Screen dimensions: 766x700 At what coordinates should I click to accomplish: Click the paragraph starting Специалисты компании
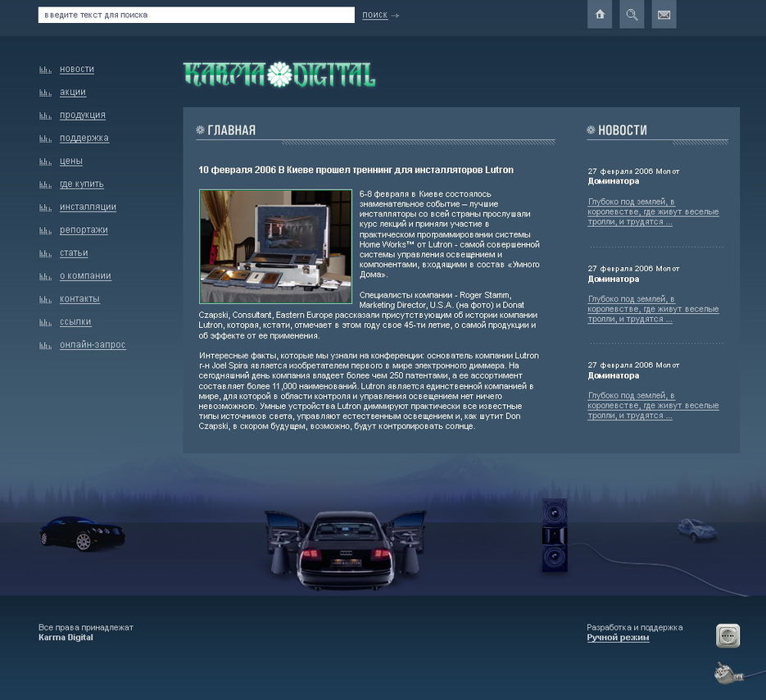coord(369,316)
